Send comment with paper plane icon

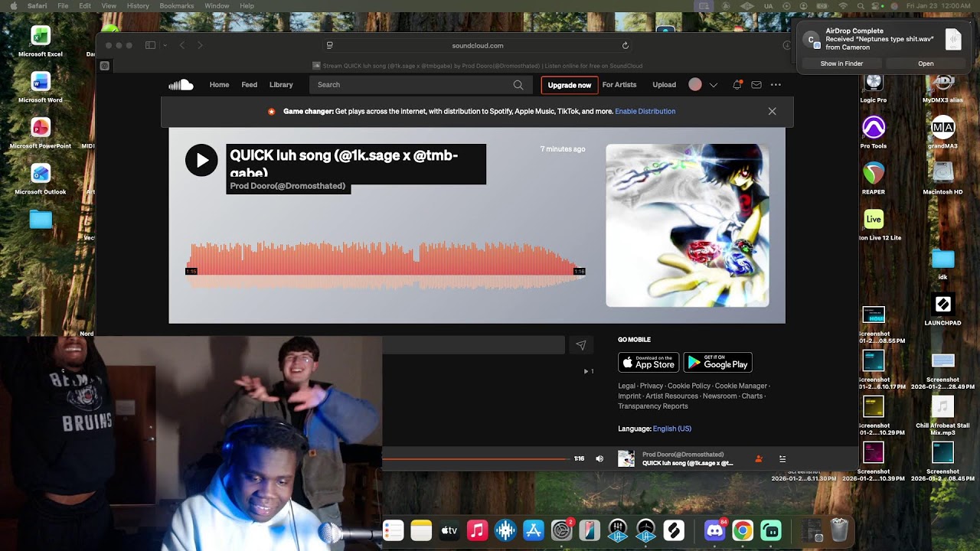pyautogui.click(x=581, y=346)
